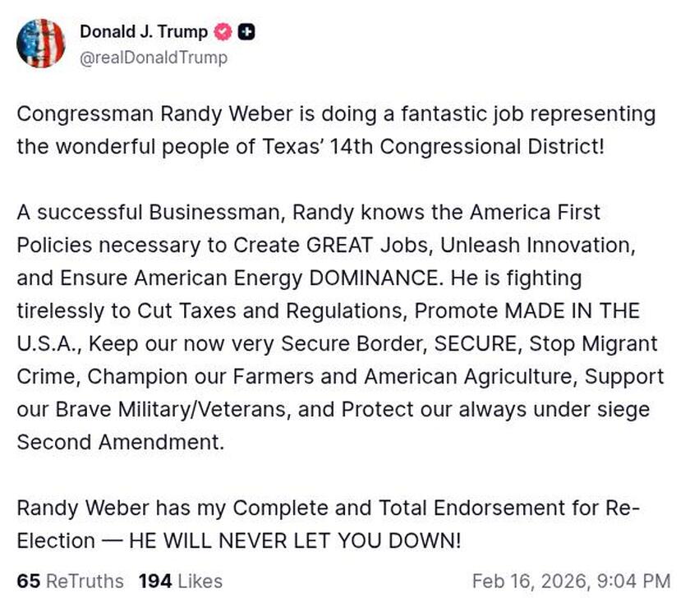Click the capitalized word "GREAT" in the post

tap(343, 245)
